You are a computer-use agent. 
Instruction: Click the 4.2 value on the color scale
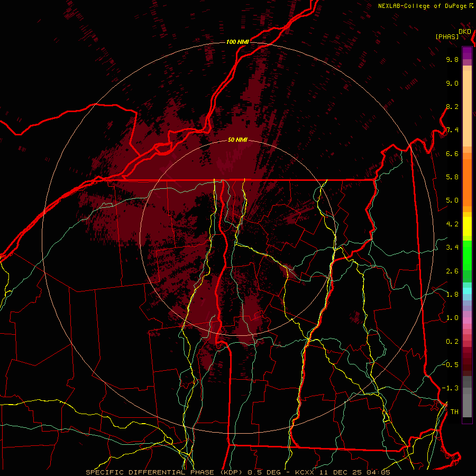point(452,224)
